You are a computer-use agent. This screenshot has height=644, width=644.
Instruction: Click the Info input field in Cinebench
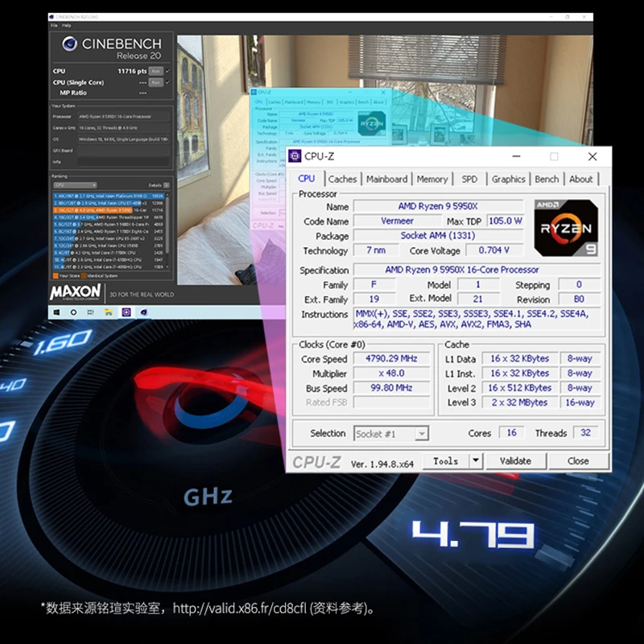click(124, 162)
